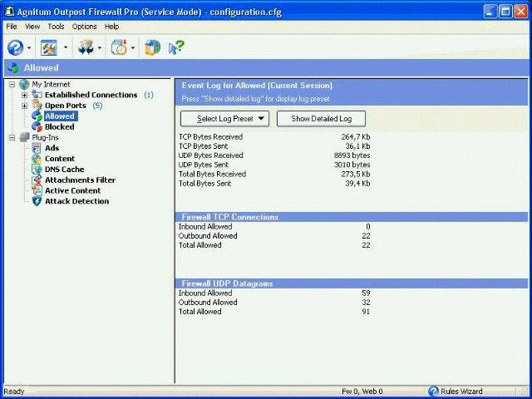This screenshot has width=532, height=399.
Task: Click the 'Event Log for Allowed' header
Action: point(257,86)
